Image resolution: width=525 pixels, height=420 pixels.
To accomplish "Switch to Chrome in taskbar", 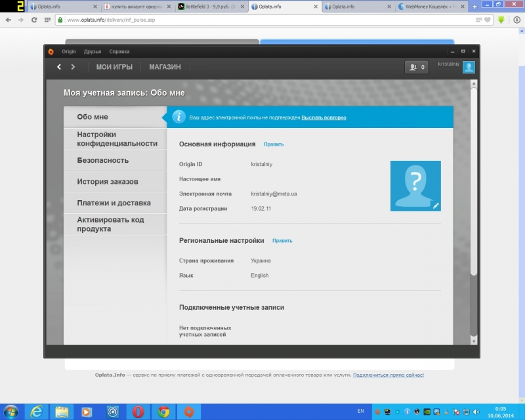I will [x=163, y=412].
